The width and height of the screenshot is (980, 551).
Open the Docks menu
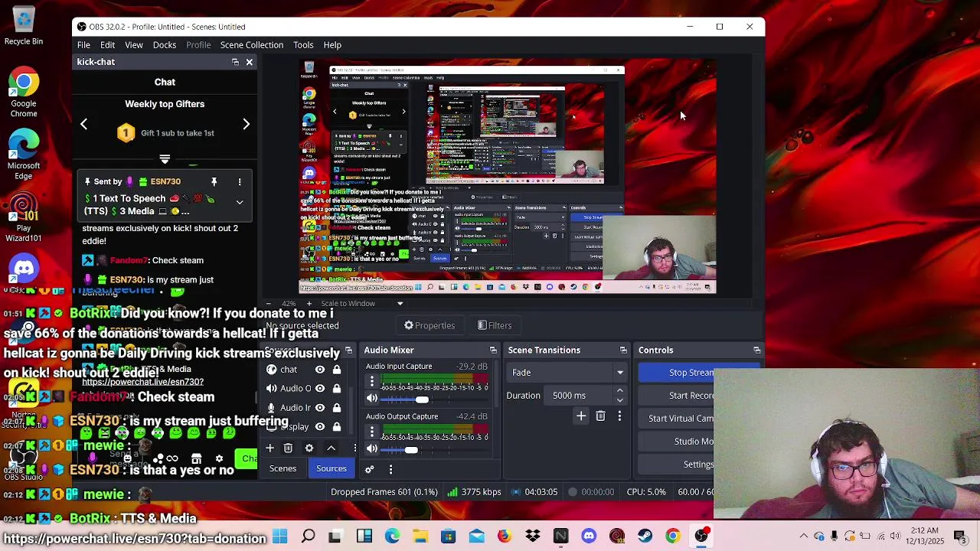point(165,44)
